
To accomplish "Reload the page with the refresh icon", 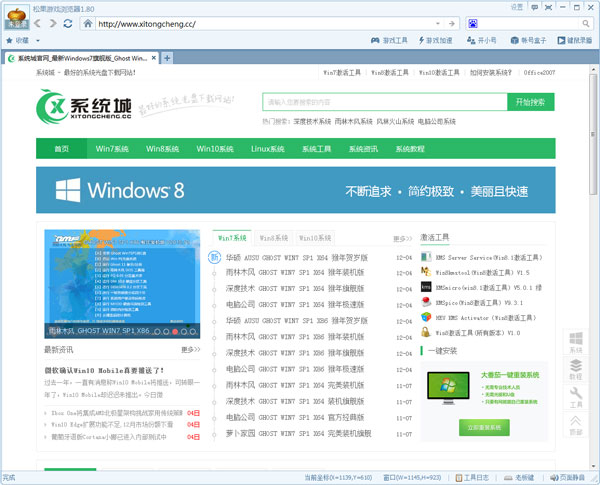I will tap(68, 23).
